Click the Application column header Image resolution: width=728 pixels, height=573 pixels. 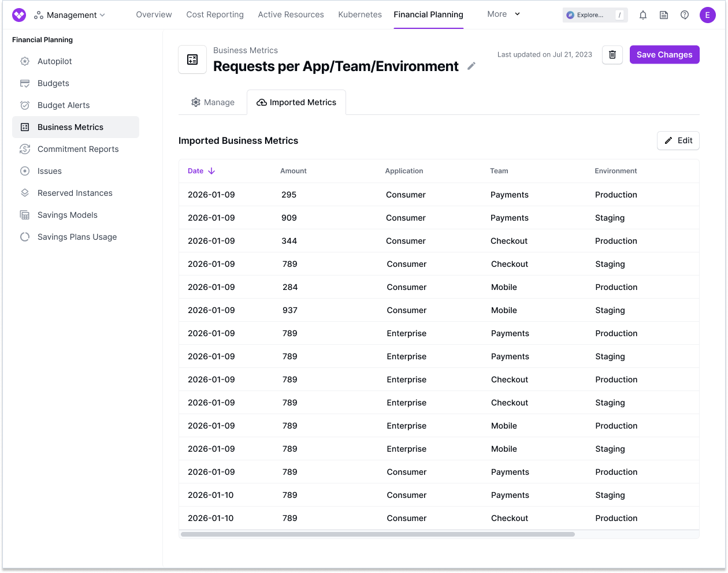click(404, 171)
